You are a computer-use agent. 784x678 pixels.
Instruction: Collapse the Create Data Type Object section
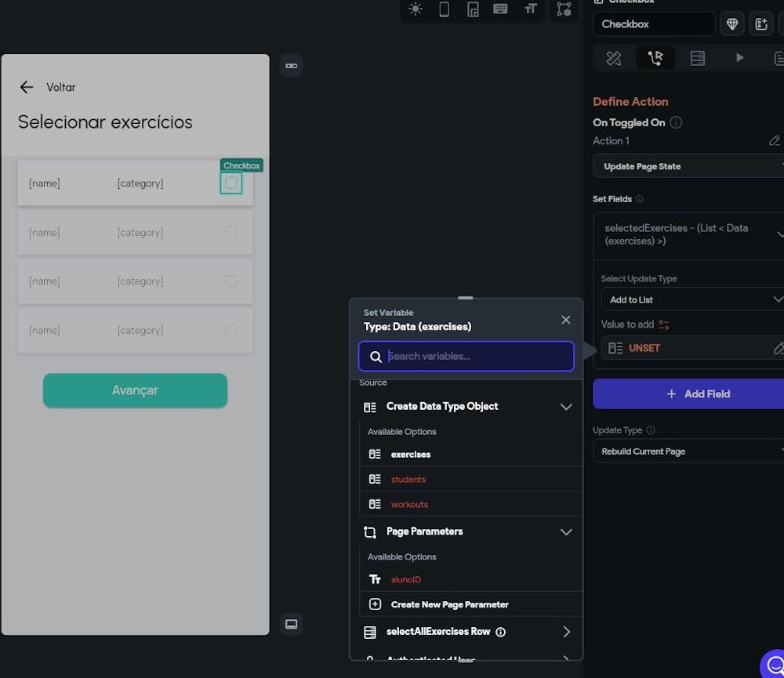pos(566,407)
